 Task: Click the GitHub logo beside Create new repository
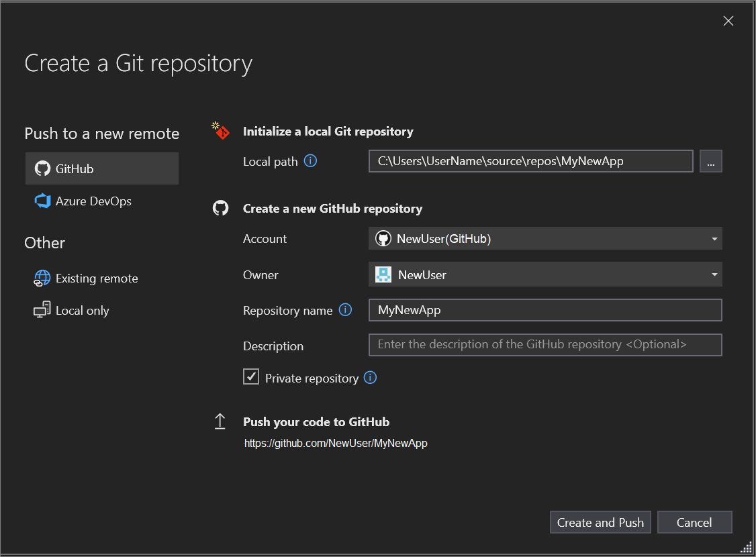pos(220,208)
